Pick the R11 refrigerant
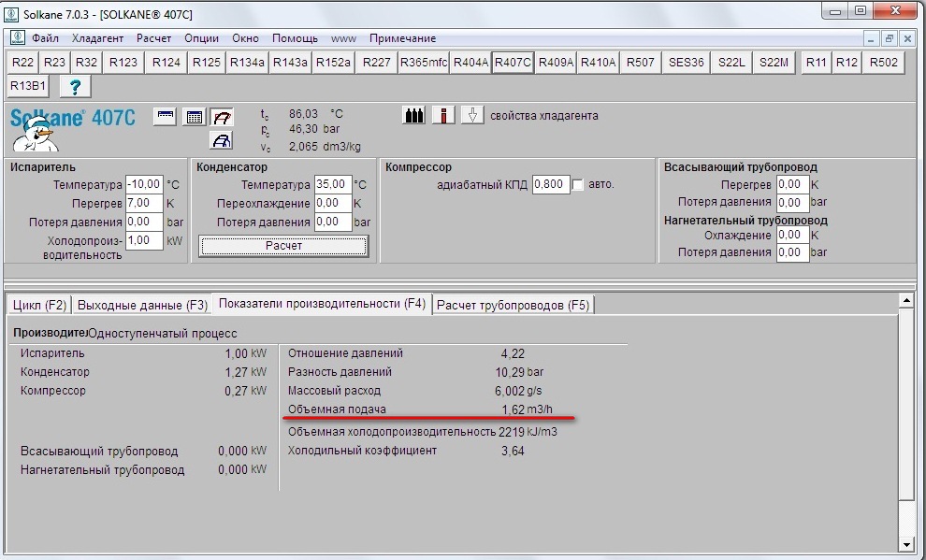This screenshot has height=560, width=926. pyautogui.click(x=817, y=63)
